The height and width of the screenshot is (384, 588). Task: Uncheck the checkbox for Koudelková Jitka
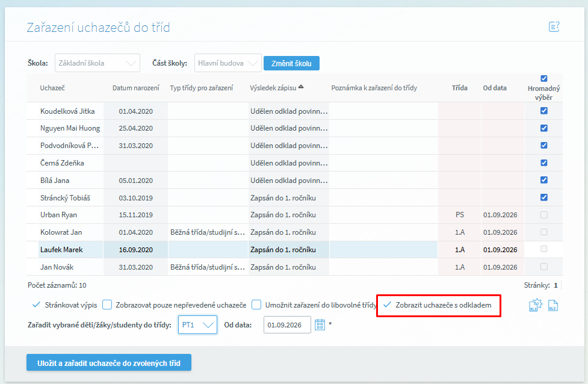click(544, 111)
